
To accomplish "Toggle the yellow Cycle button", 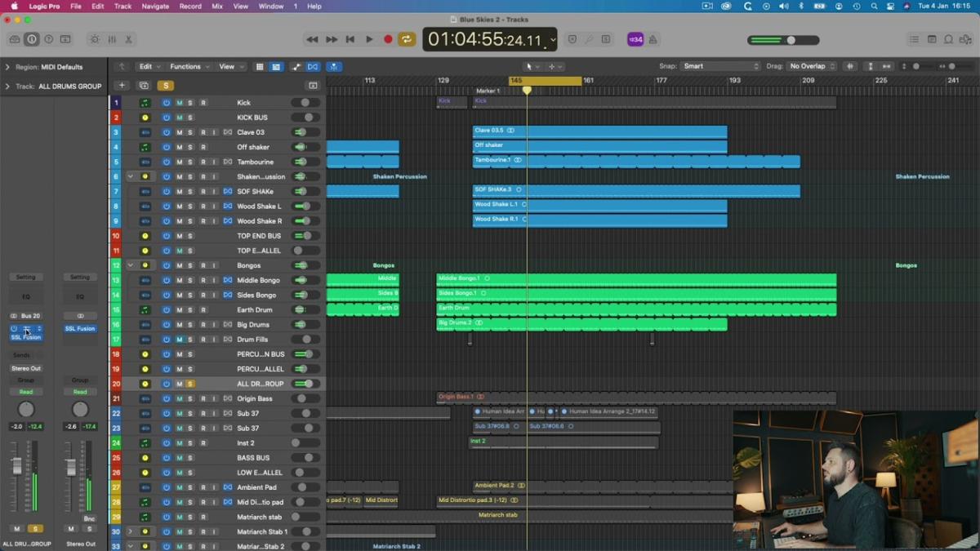I will click(407, 39).
